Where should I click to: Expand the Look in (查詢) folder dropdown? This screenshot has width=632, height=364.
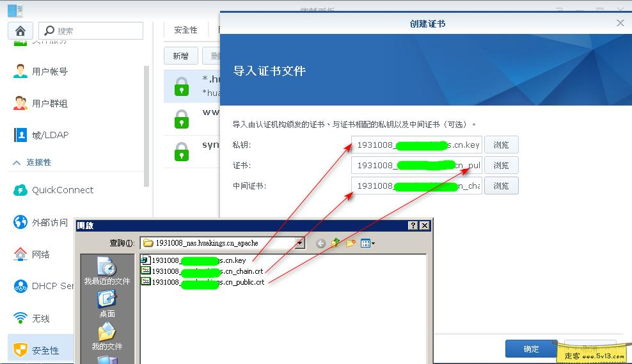(299, 242)
